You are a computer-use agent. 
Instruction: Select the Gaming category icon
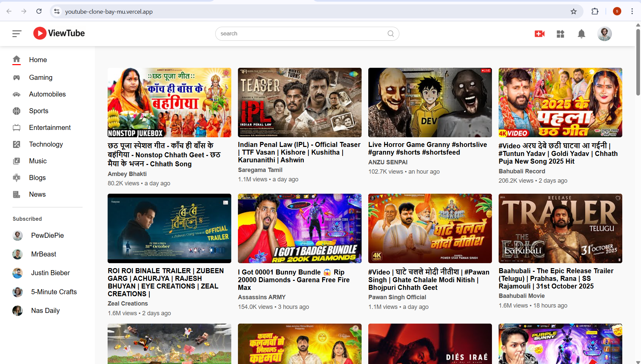[x=16, y=77]
